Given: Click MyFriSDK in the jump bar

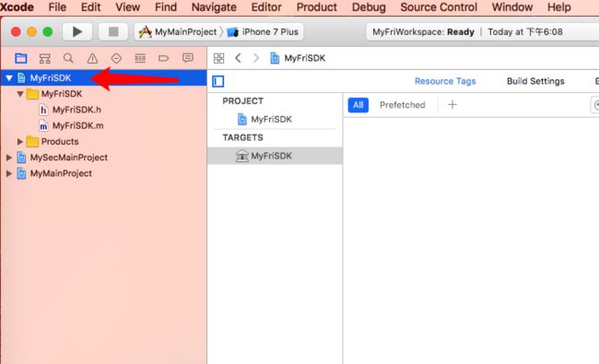Looking at the screenshot, I should point(304,58).
